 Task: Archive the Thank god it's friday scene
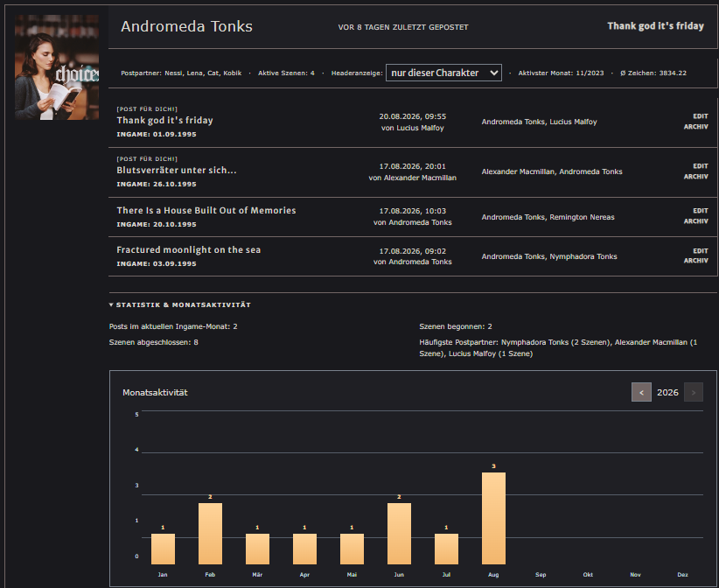[695, 127]
